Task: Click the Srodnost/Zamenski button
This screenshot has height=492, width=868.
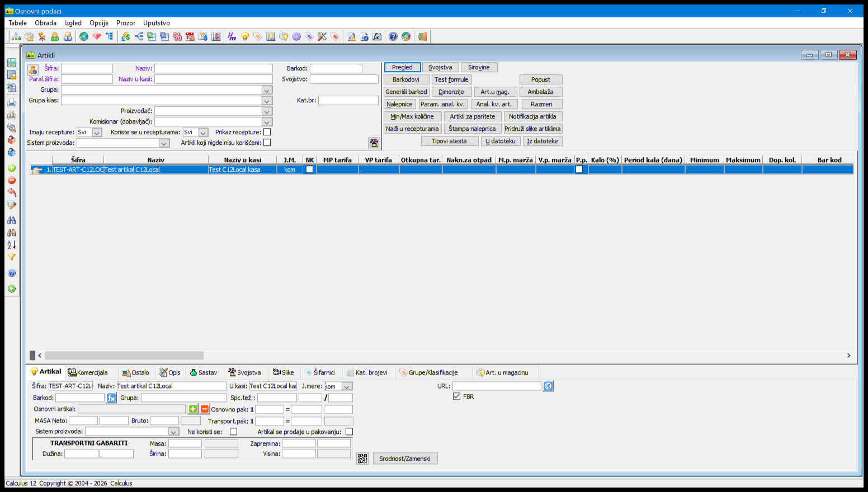Action: click(x=405, y=458)
